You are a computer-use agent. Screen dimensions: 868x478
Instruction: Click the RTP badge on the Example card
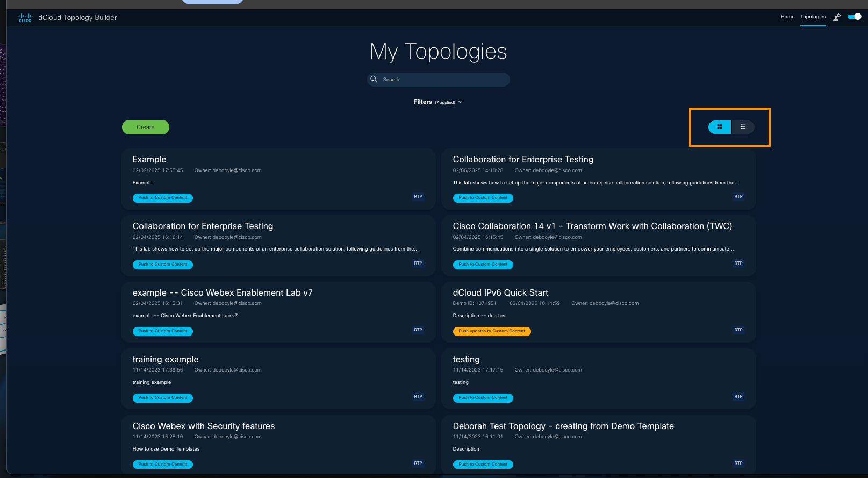point(418,197)
